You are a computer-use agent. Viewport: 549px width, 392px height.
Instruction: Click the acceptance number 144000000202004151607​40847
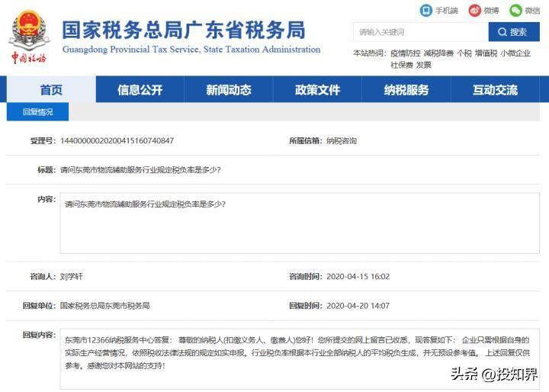117,141
